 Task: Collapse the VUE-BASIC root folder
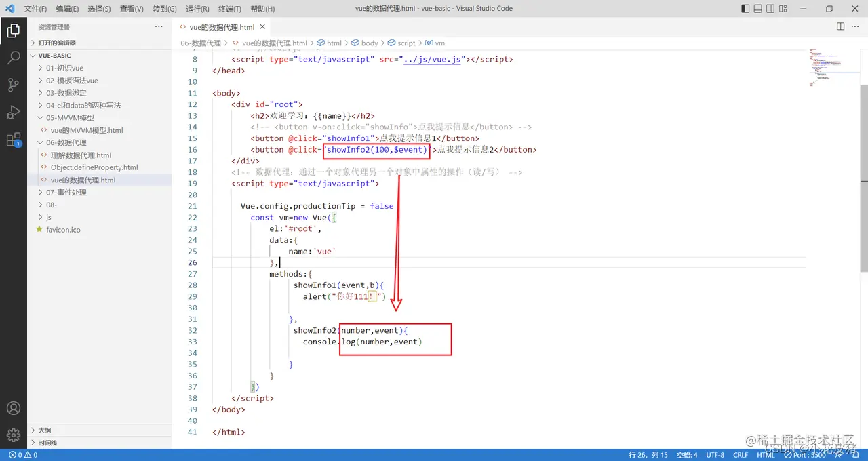click(x=99, y=56)
